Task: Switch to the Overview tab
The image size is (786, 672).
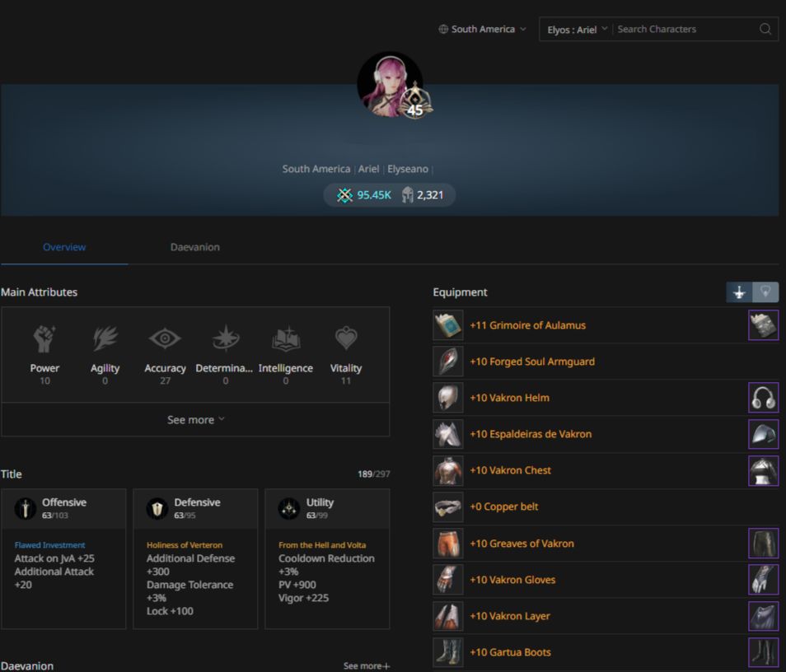Action: click(x=64, y=247)
